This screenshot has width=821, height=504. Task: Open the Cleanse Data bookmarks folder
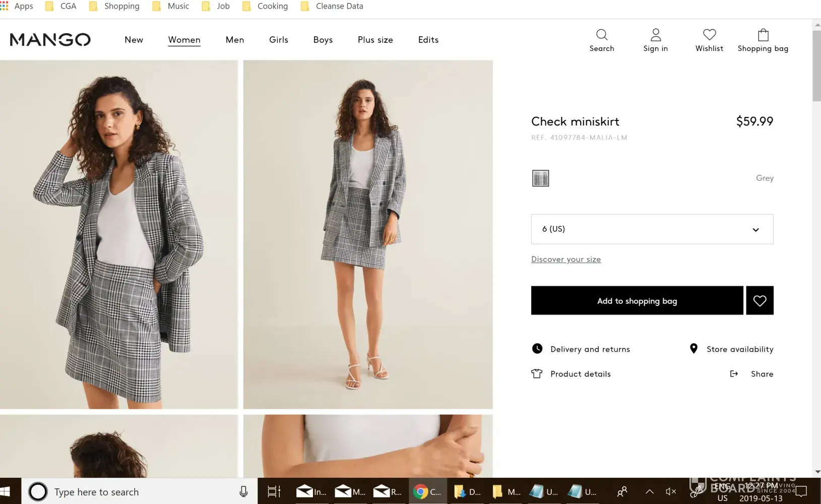(332, 6)
